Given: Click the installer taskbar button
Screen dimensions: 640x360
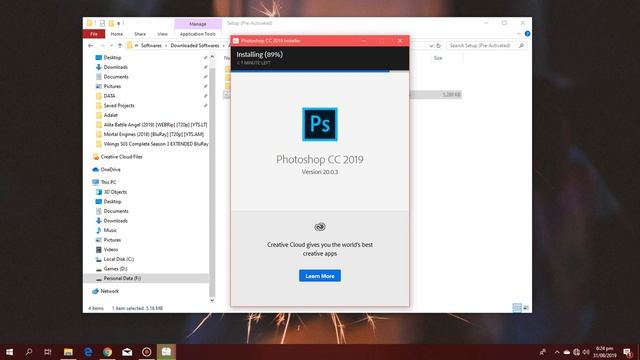Looking at the screenshot, I should pos(166,351).
